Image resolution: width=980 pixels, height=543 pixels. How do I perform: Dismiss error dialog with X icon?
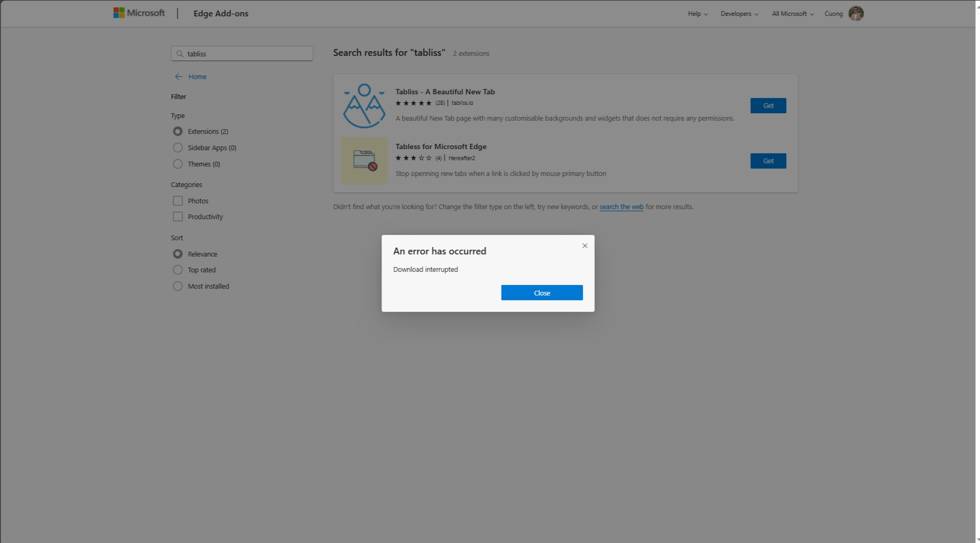585,246
